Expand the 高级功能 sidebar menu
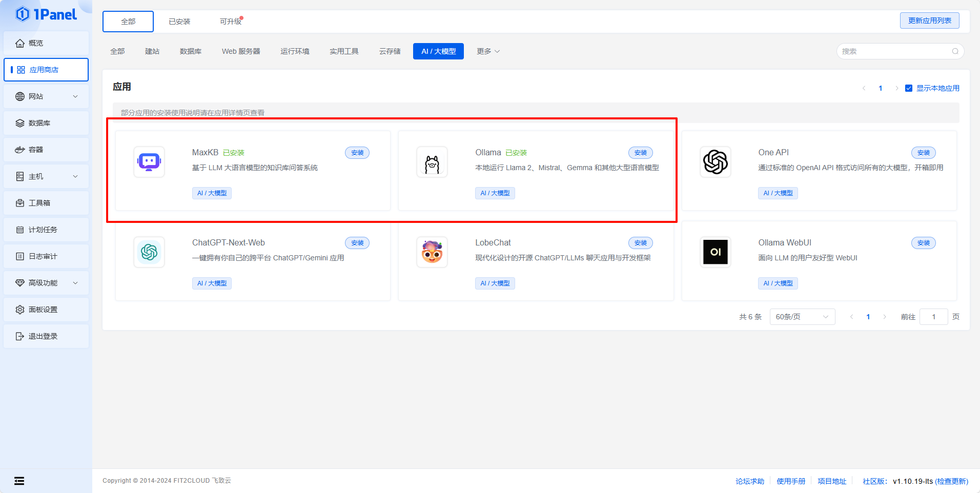This screenshot has height=493, width=980. [46, 283]
